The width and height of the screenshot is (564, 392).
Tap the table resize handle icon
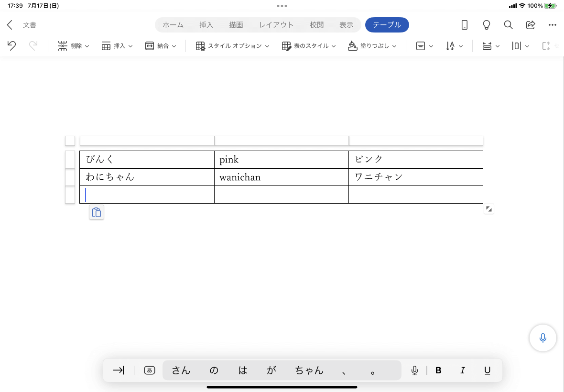pos(489,209)
